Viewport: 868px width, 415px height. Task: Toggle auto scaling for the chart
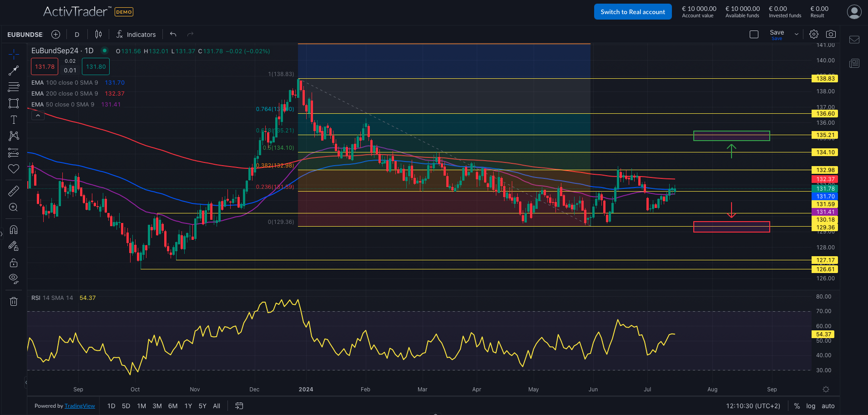coord(829,405)
